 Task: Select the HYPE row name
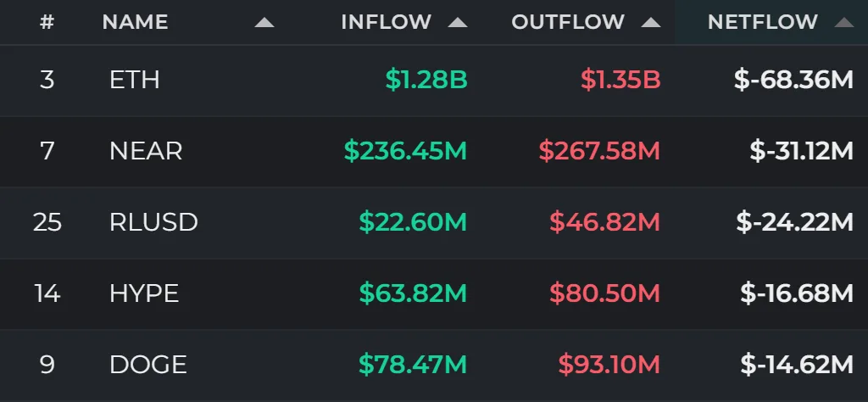click(x=144, y=293)
